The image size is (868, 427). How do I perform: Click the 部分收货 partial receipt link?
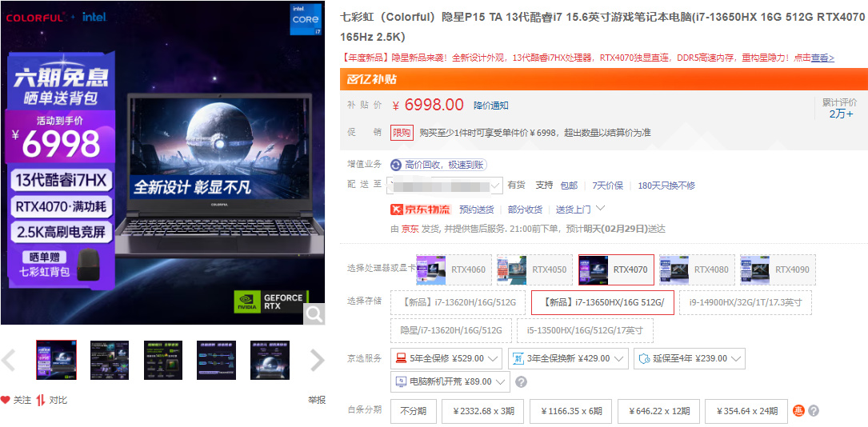(x=525, y=210)
